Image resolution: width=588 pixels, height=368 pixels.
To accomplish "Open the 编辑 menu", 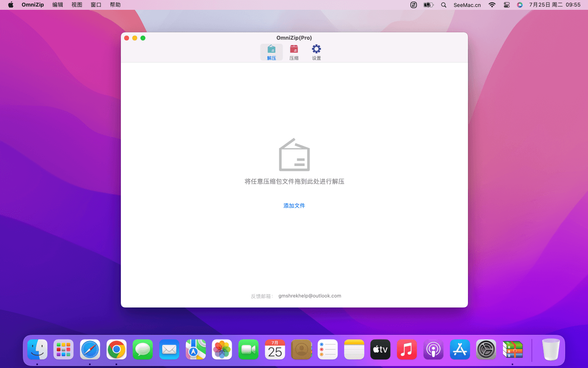I will pyautogui.click(x=57, y=5).
